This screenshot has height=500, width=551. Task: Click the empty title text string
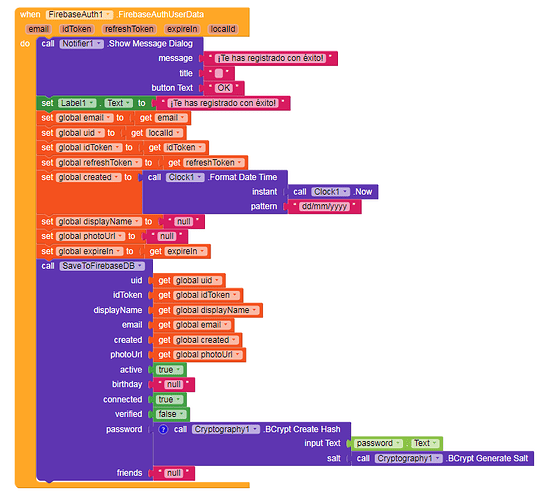(219, 73)
